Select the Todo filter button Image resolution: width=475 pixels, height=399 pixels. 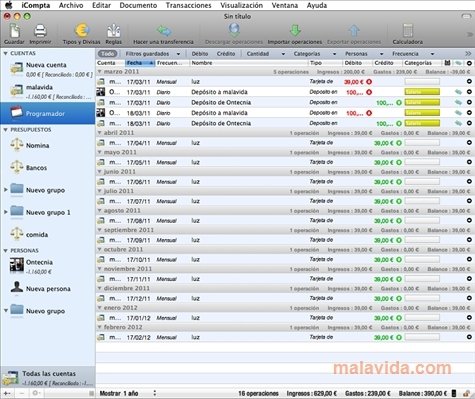tap(107, 54)
